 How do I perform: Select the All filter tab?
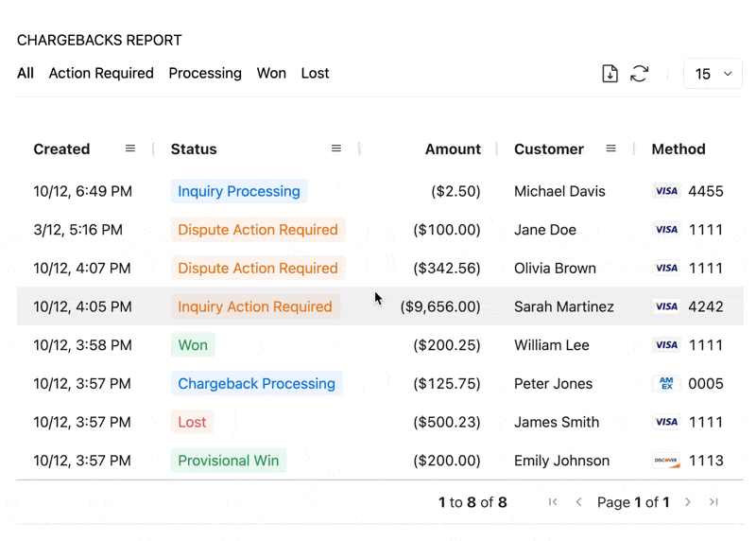[26, 74]
